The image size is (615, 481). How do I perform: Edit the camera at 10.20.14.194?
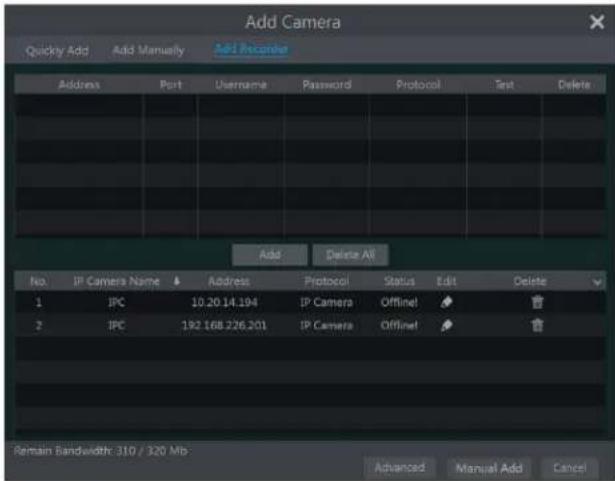[x=446, y=302]
